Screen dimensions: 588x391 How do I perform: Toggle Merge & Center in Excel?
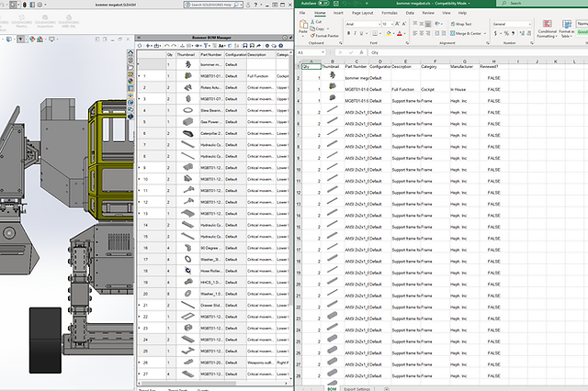(466, 33)
